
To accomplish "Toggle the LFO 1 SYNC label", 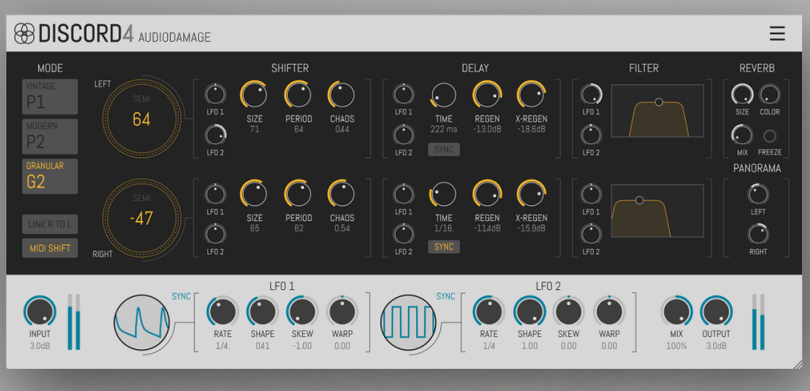I will (x=181, y=296).
